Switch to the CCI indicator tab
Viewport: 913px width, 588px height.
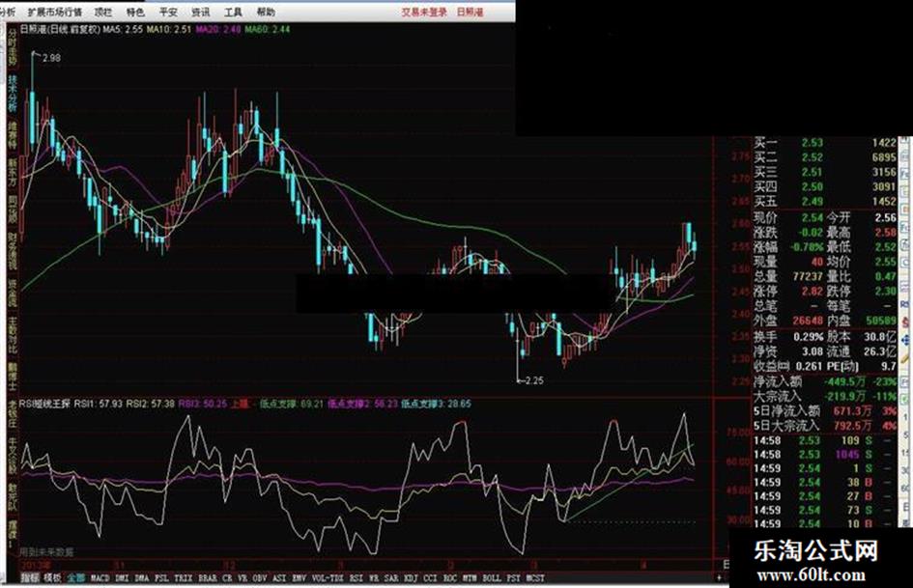click(x=430, y=578)
